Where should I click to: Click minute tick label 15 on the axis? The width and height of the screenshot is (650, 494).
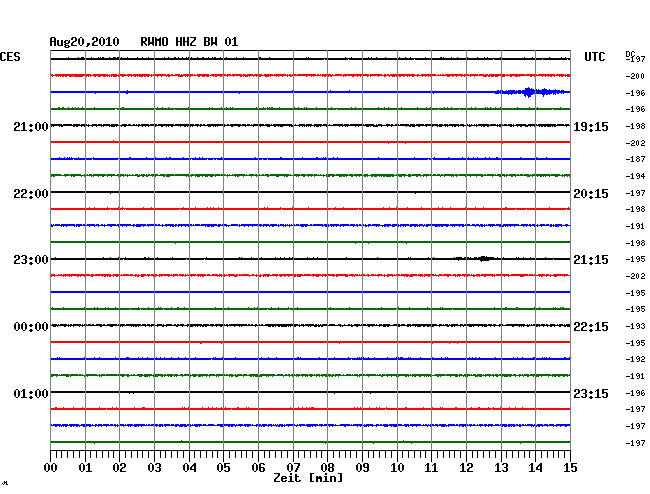570,467
